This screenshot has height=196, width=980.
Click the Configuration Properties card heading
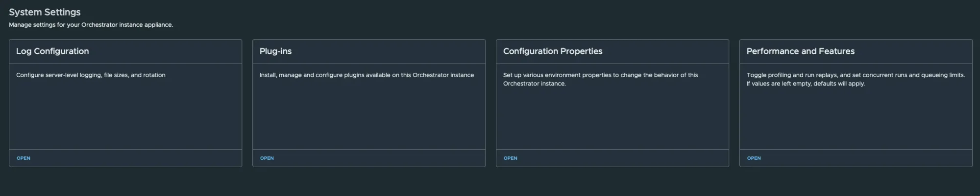pos(553,51)
